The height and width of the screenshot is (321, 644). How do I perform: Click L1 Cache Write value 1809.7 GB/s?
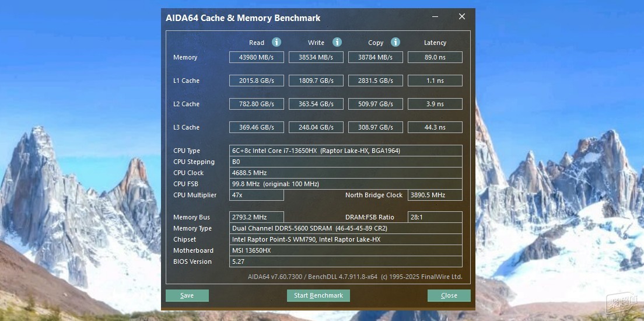316,81
